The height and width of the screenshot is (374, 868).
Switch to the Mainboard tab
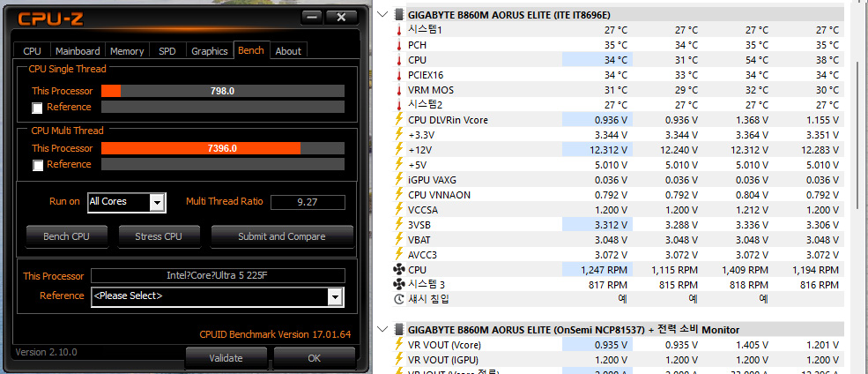click(78, 51)
